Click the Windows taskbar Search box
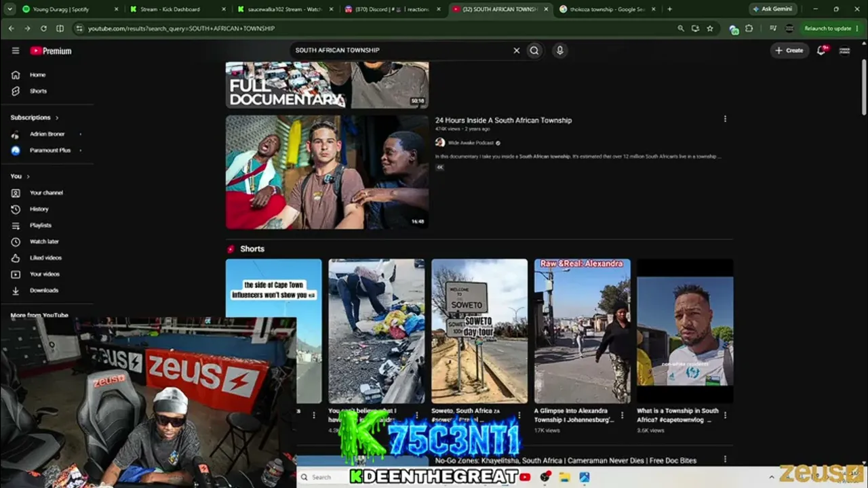Viewport: 868px width, 488px height. click(321, 477)
